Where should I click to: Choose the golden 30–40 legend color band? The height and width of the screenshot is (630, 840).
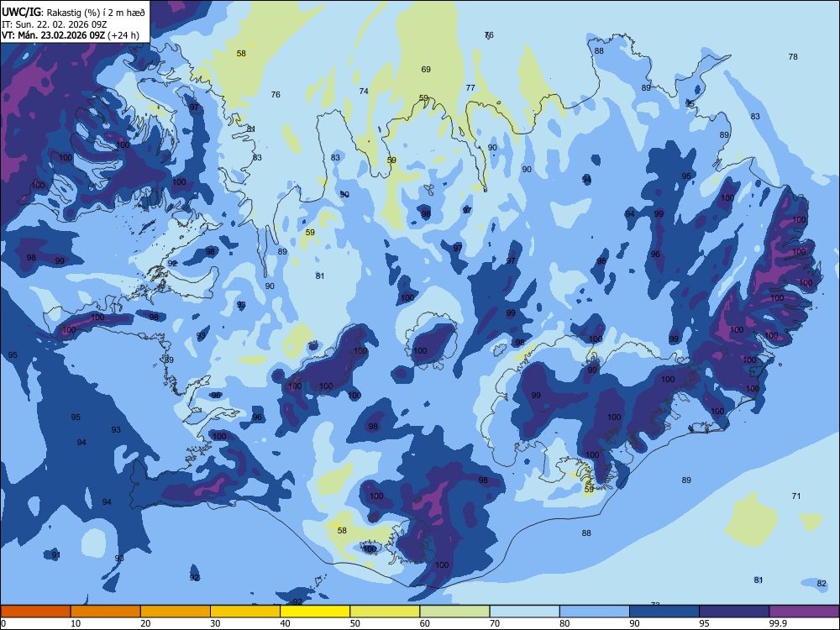coord(245,612)
